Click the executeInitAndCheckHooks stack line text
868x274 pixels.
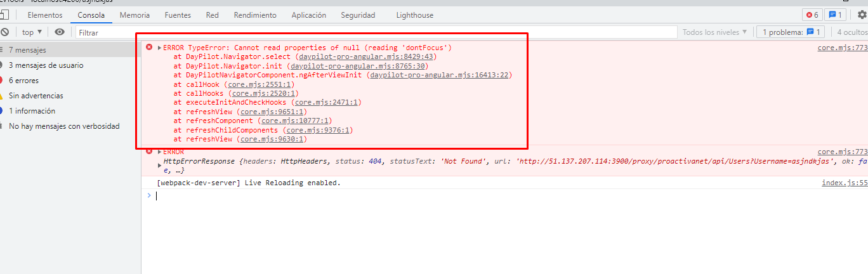[236, 102]
